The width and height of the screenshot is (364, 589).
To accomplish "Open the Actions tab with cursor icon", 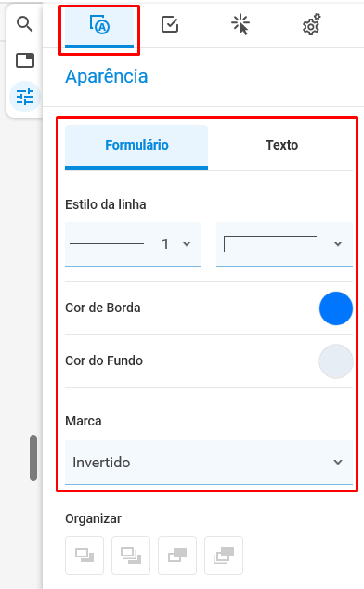I will pyautogui.click(x=240, y=25).
